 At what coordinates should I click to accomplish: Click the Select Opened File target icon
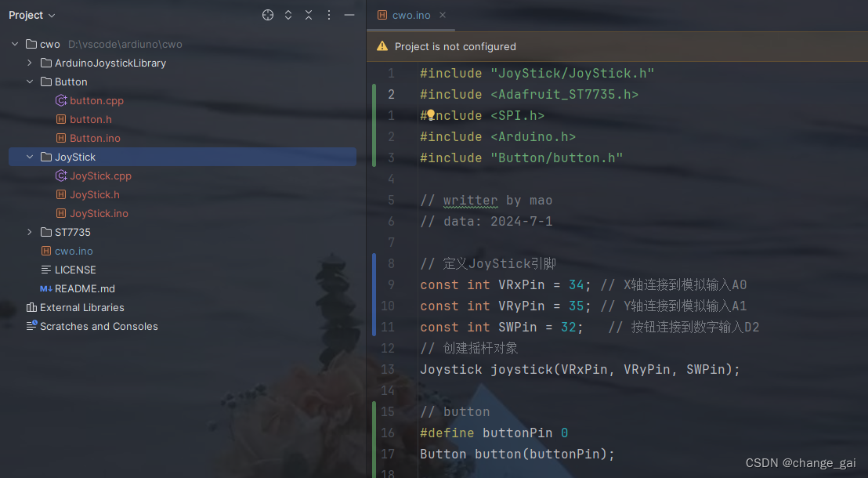point(268,15)
